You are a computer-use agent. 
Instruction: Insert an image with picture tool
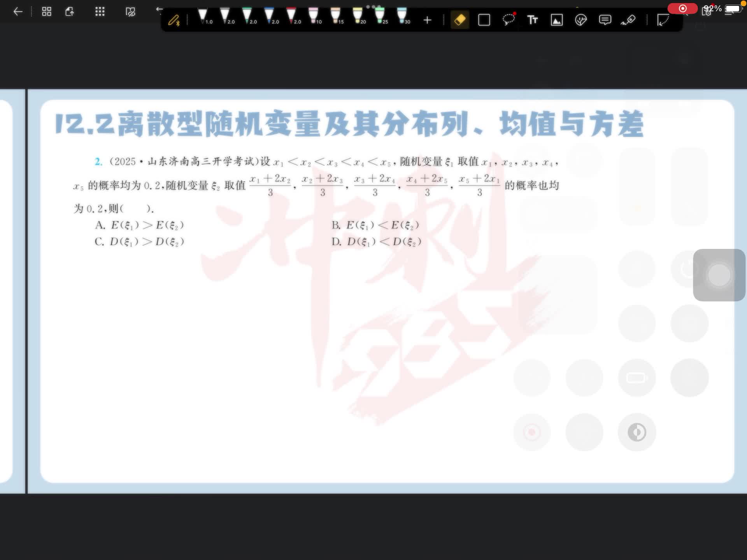[x=557, y=20]
